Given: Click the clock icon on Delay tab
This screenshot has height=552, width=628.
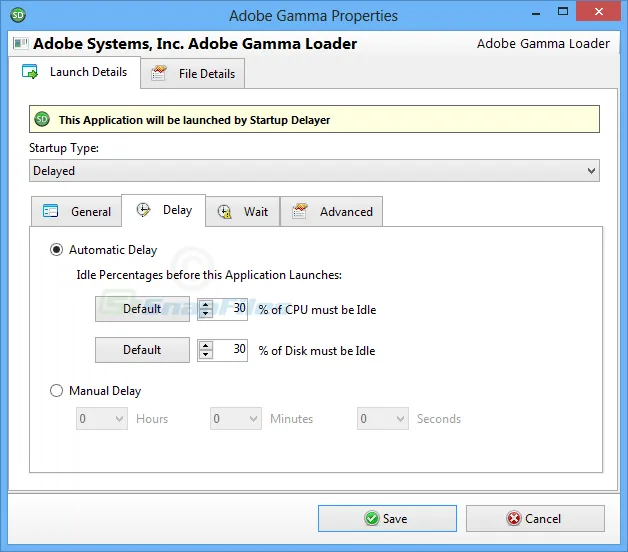Looking at the screenshot, I should click(x=144, y=211).
